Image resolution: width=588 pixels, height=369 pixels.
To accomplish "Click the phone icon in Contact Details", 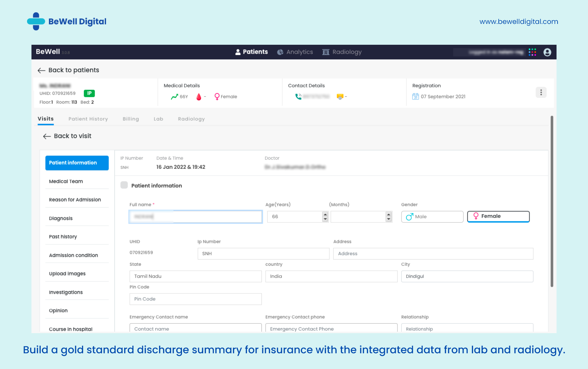I will coord(298,96).
